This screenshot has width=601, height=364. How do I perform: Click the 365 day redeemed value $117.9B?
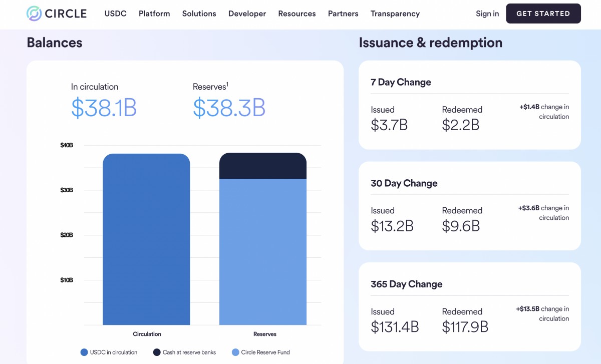point(465,327)
